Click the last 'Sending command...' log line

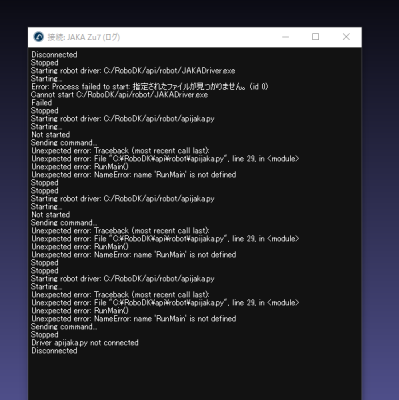(x=64, y=327)
